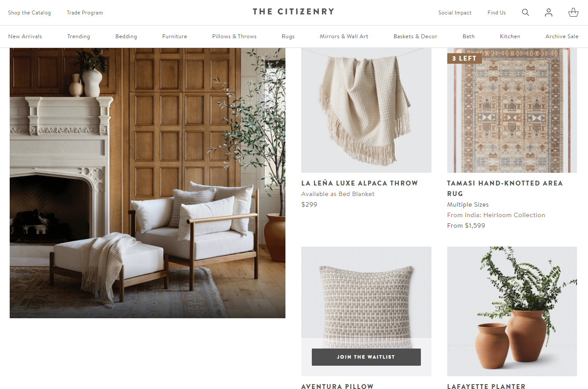Open the Find Us link
The image size is (588, 389).
click(x=497, y=13)
